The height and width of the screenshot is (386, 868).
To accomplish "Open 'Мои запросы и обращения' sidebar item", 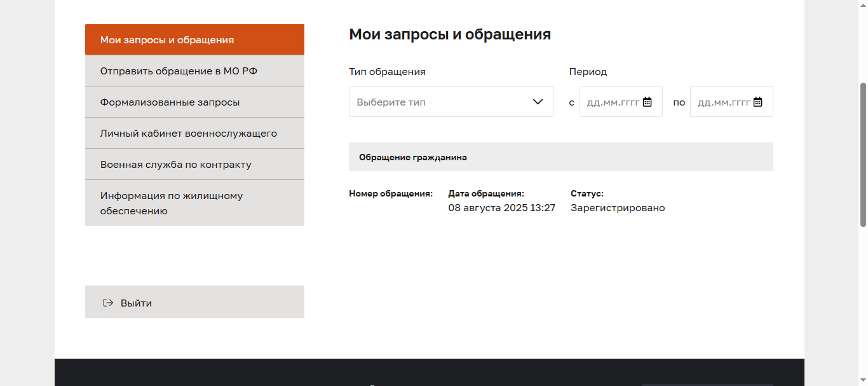I will [194, 40].
